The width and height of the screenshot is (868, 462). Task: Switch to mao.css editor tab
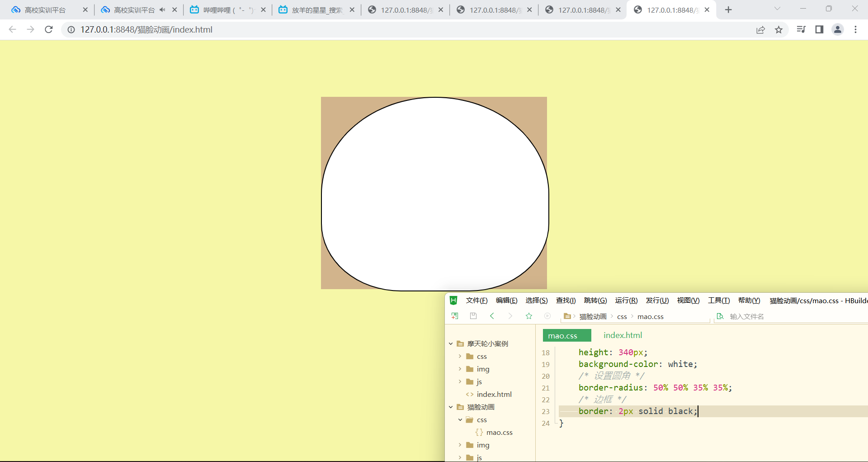[567, 335]
